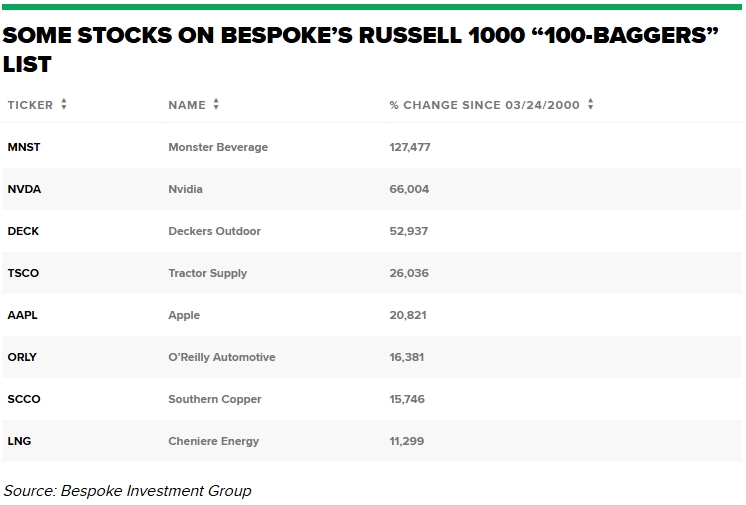Click the % CHANGE SINCE 03/24/2000 header
Image resolution: width=746 pixels, height=505 pixels.
pyautogui.click(x=484, y=105)
